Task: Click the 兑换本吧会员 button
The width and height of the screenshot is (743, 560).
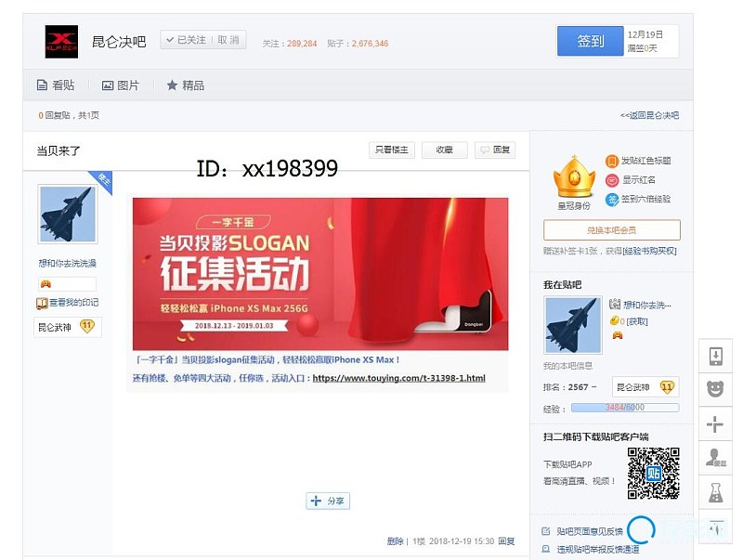Action: coord(612,230)
